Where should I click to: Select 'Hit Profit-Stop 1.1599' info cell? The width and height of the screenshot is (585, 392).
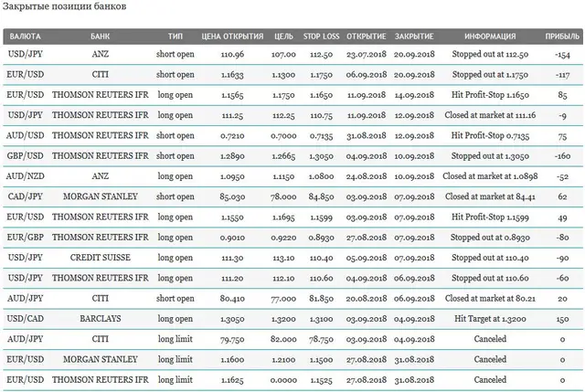(490, 217)
